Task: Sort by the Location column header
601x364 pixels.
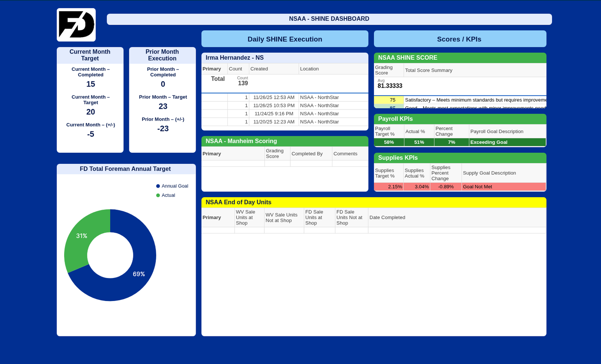Action: click(x=309, y=69)
